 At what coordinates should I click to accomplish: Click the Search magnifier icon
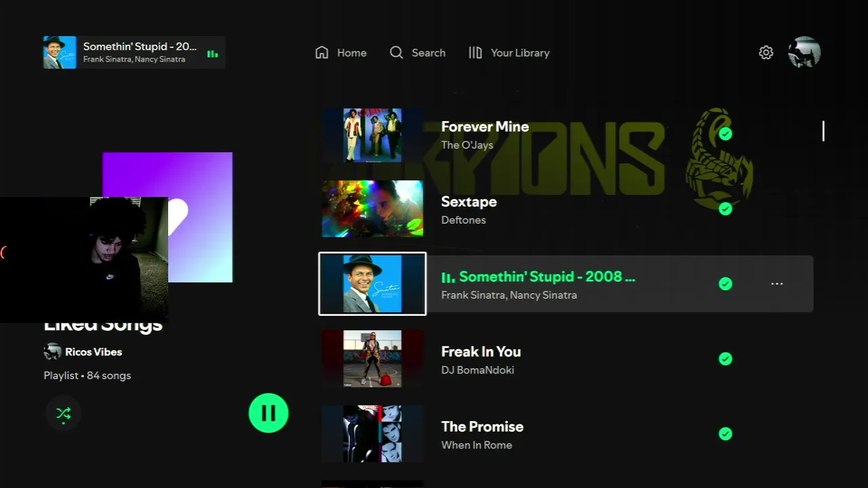coord(397,52)
